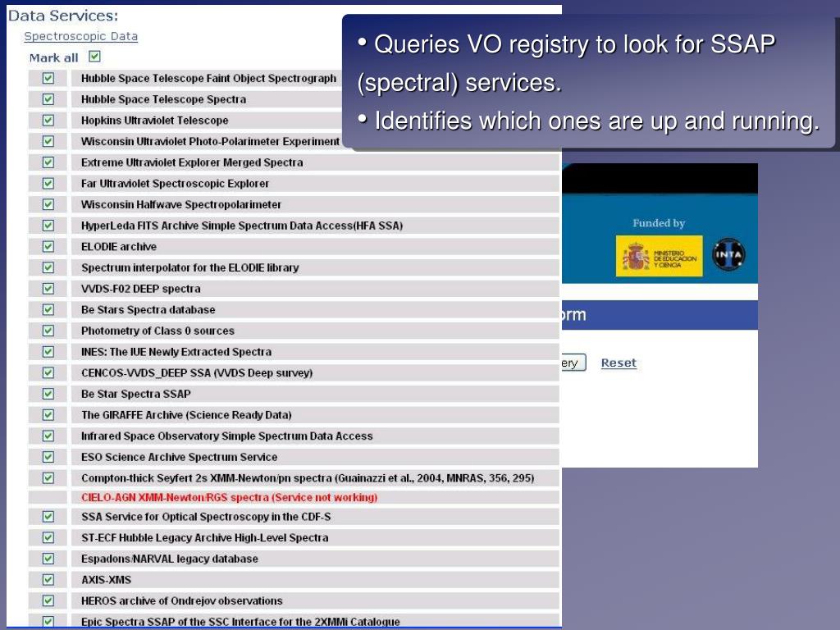
Task: Toggle Infrared Space Observatory checkbox
Action: [48, 436]
